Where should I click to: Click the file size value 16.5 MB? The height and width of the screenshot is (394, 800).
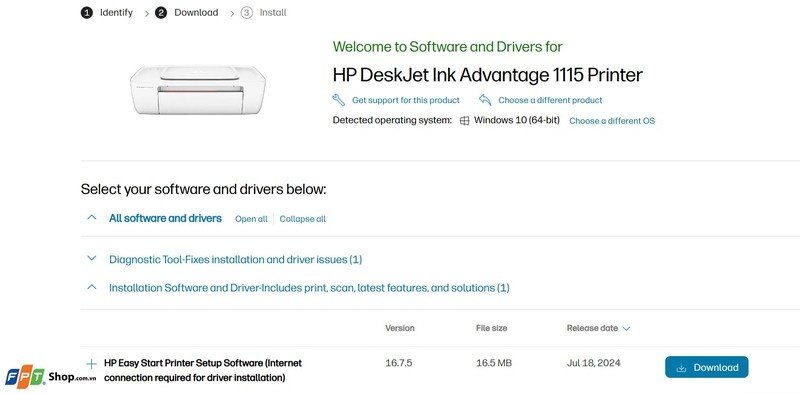tap(493, 363)
